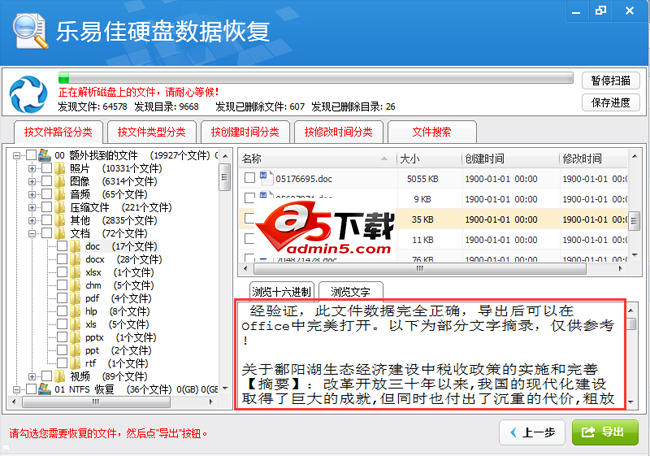Click the folder icon of 压缩文件 node
This screenshot has height=456, width=650.
(60, 207)
